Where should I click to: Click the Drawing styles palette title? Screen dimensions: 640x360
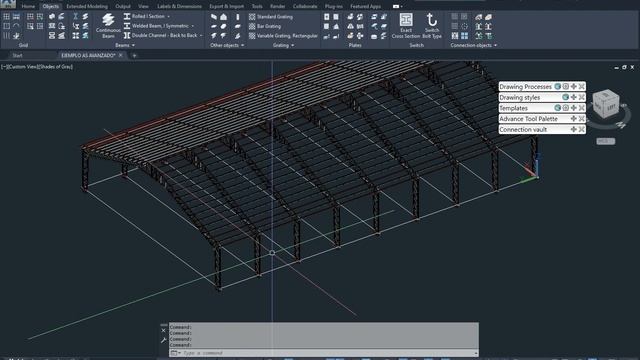tap(520, 97)
